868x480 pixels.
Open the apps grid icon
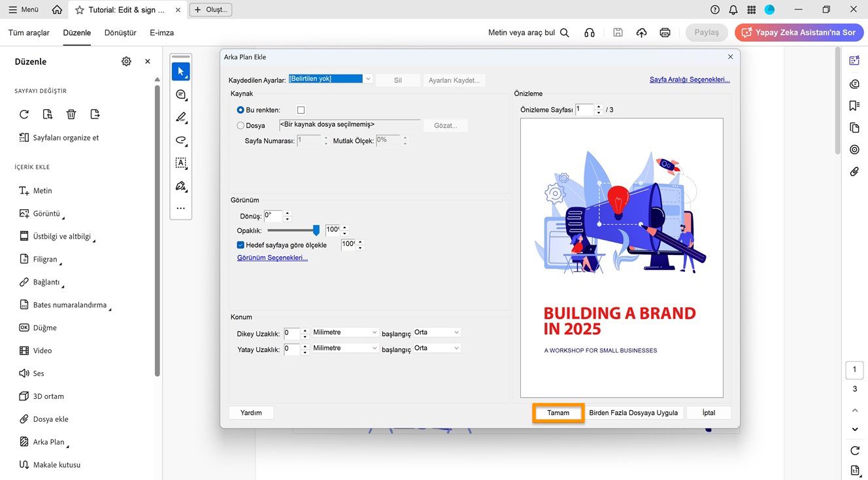pyautogui.click(x=752, y=10)
